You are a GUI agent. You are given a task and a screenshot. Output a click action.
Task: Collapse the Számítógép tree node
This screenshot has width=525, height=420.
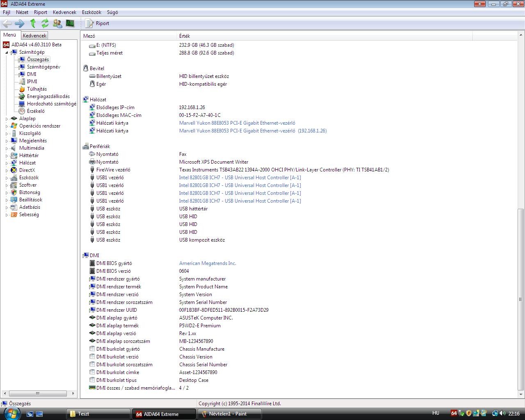coord(7,52)
